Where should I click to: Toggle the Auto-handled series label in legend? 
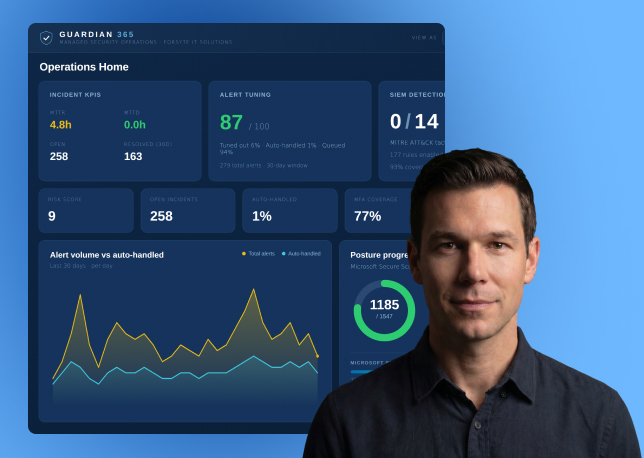pyautogui.click(x=304, y=254)
